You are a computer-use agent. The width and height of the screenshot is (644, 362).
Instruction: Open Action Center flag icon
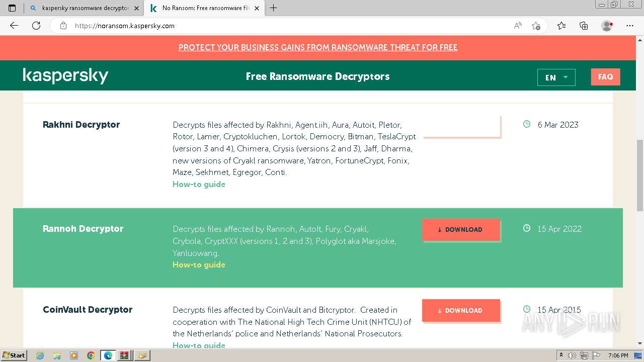tap(596, 355)
